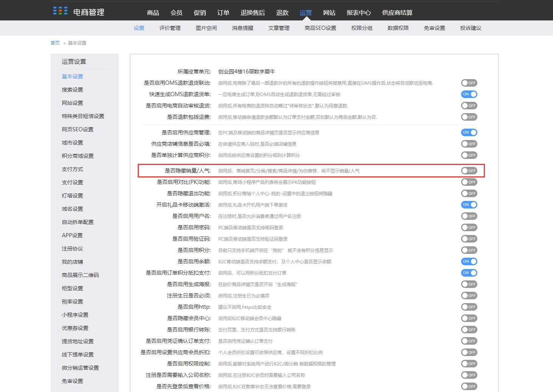
Task: Open the 退款 top menu
Action: click(x=282, y=13)
